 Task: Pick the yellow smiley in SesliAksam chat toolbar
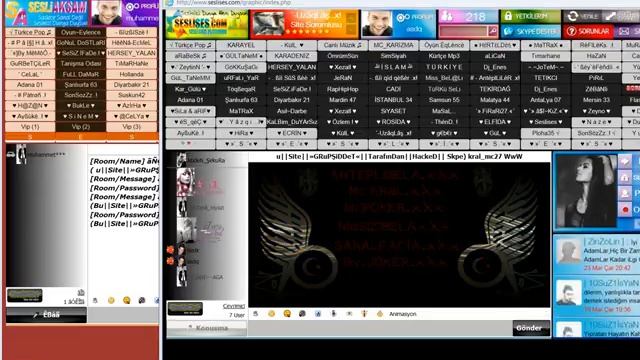pyautogui.click(x=111, y=300)
